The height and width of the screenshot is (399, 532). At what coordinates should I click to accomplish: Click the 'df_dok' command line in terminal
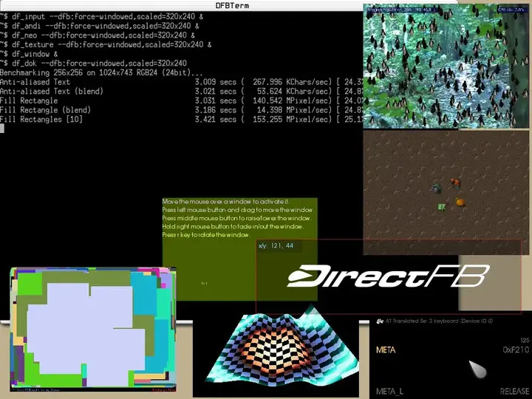click(x=93, y=63)
